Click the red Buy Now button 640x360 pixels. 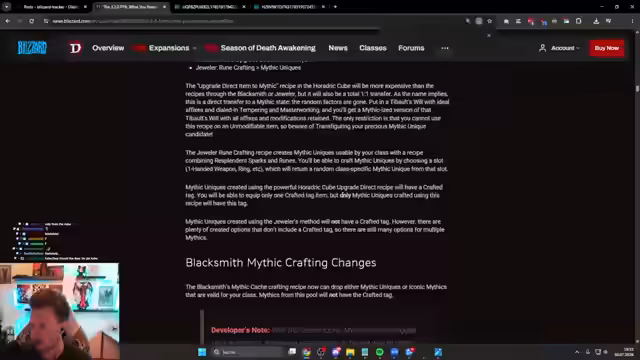point(607,48)
